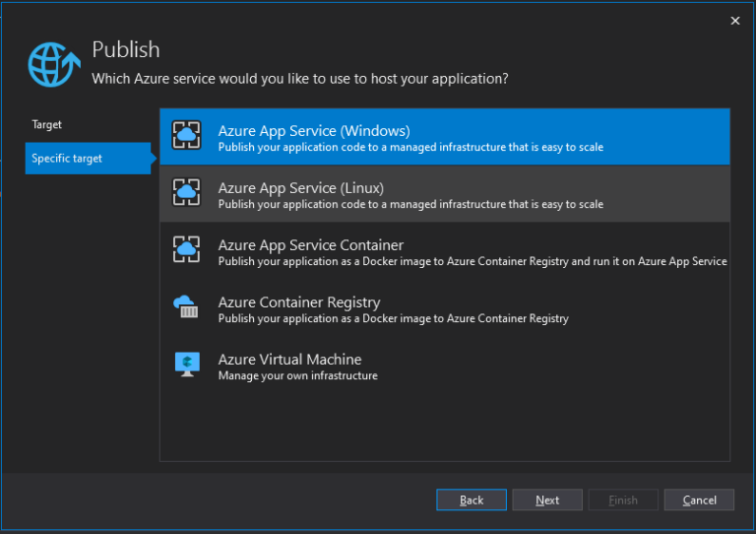Go to the Target step
The image size is (756, 534).
pyautogui.click(x=47, y=124)
